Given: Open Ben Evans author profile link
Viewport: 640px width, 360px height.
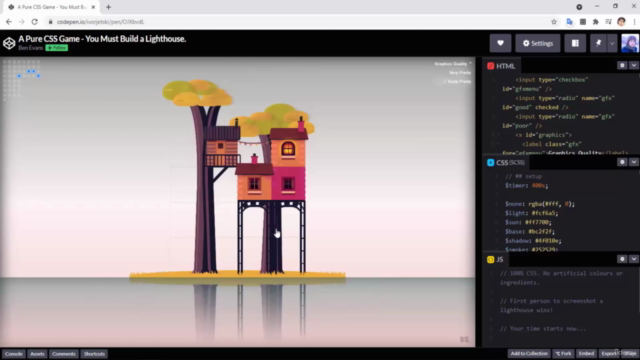Looking at the screenshot, I should pyautogui.click(x=30, y=48).
